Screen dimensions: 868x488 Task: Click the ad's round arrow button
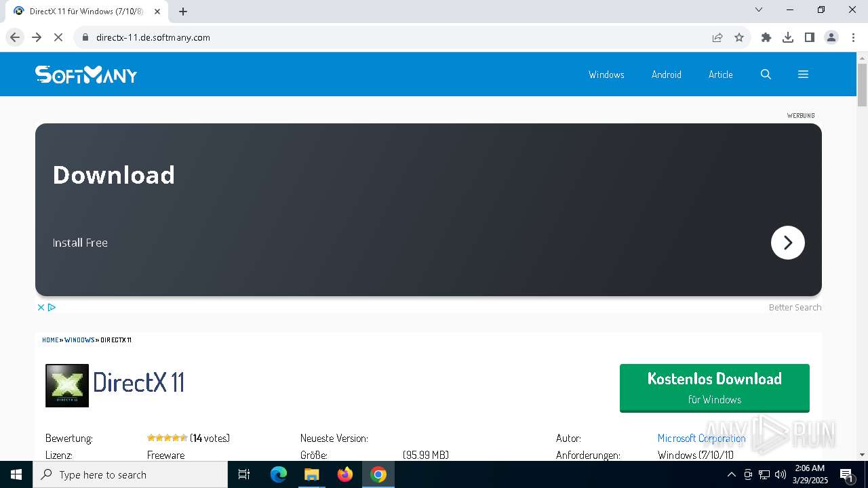tap(787, 243)
